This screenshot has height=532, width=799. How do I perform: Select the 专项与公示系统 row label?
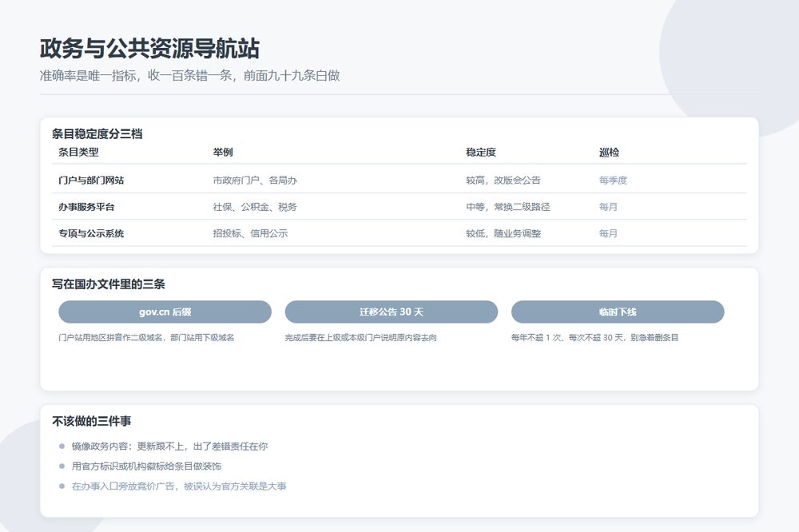(x=91, y=233)
